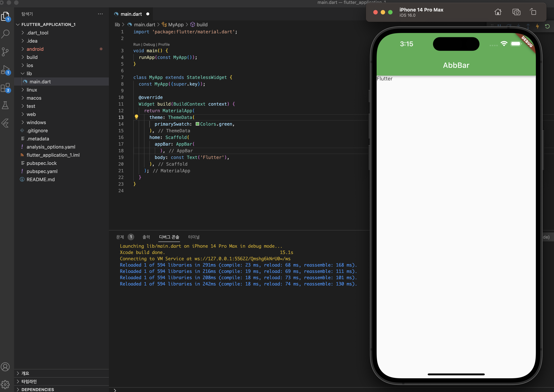Expand the 타임라인 section
554x392 pixels.
coord(29,381)
